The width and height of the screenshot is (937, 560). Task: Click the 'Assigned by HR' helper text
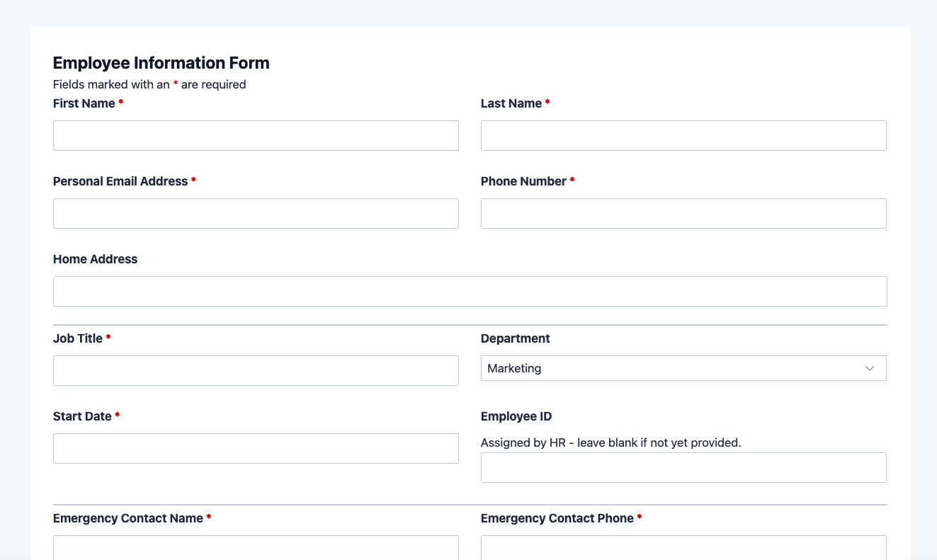[x=611, y=442]
